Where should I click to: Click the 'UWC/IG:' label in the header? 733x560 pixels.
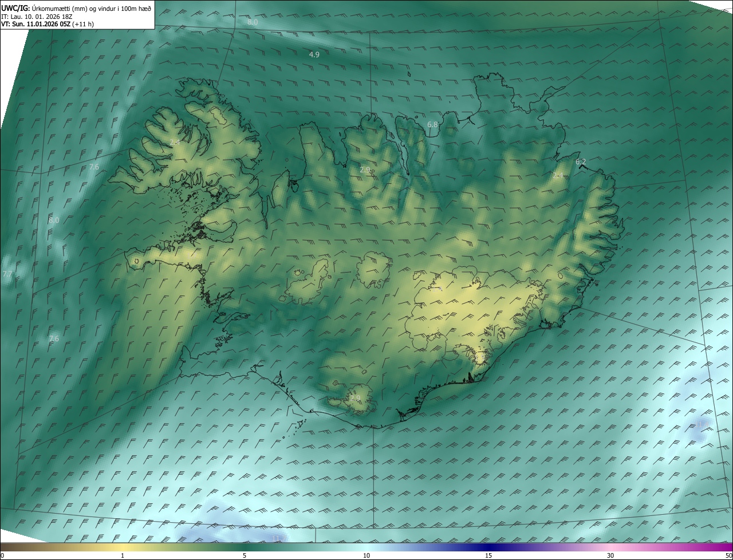(x=15, y=9)
